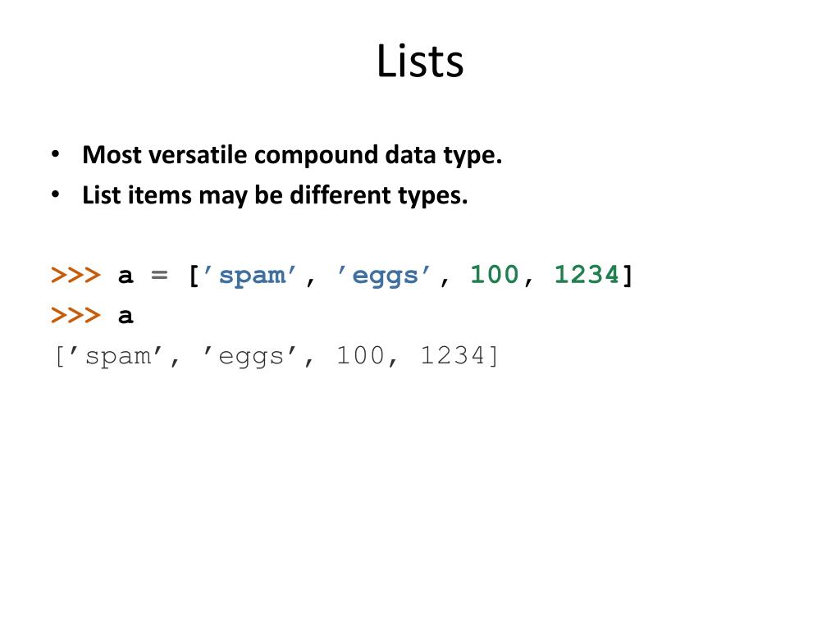This screenshot has height=630, width=840.
Task: Click 1234 in the gray output line
Action: pos(453,355)
